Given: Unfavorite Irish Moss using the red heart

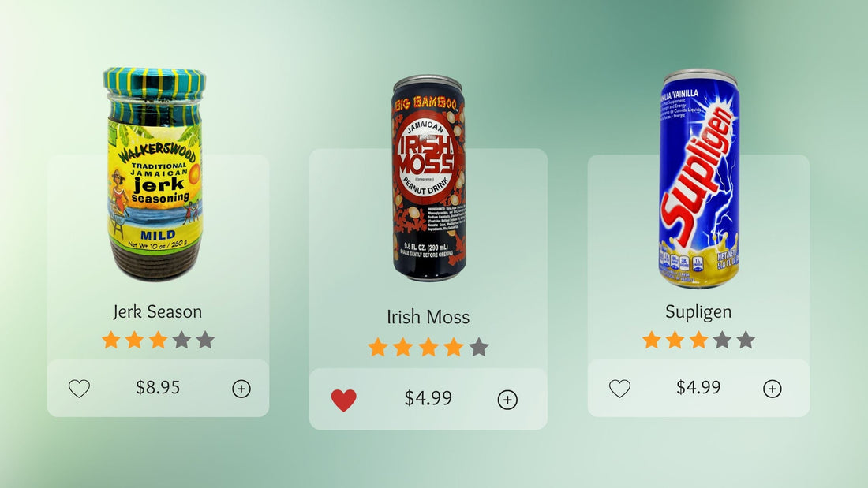Looking at the screenshot, I should pos(344,400).
